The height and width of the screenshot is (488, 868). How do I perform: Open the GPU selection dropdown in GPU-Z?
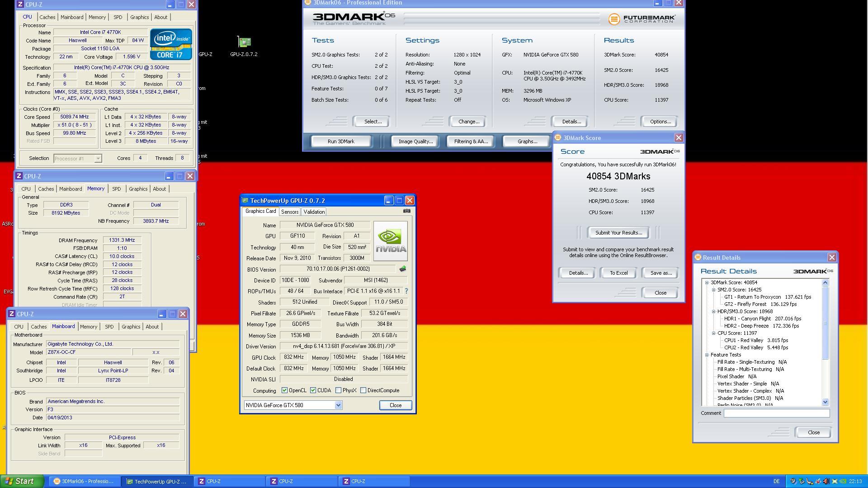[x=338, y=405]
